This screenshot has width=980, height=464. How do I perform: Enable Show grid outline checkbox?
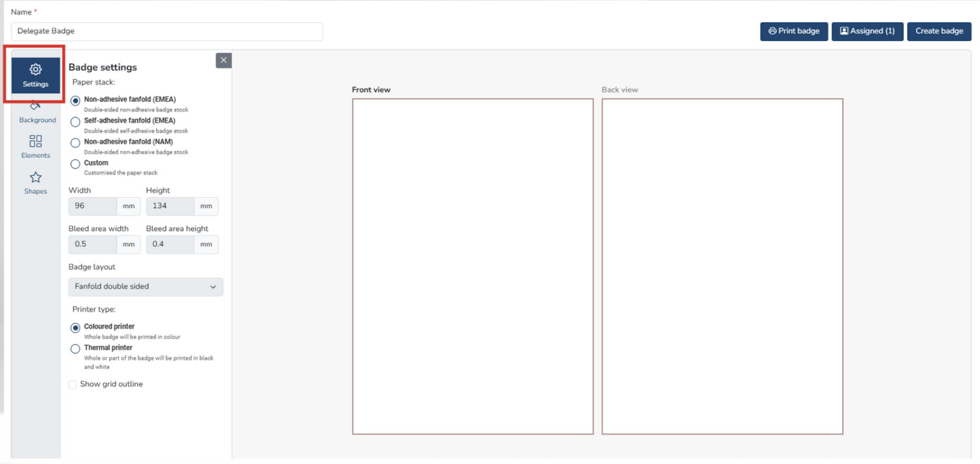(x=73, y=384)
